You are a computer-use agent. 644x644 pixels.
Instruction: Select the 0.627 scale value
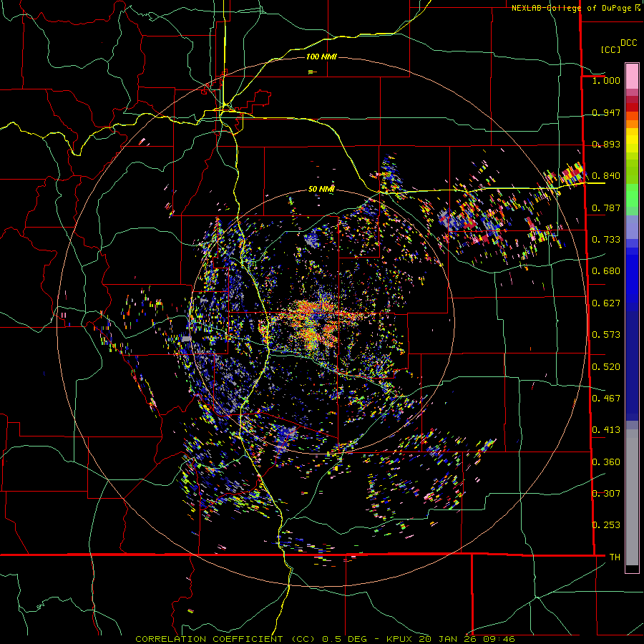point(606,303)
